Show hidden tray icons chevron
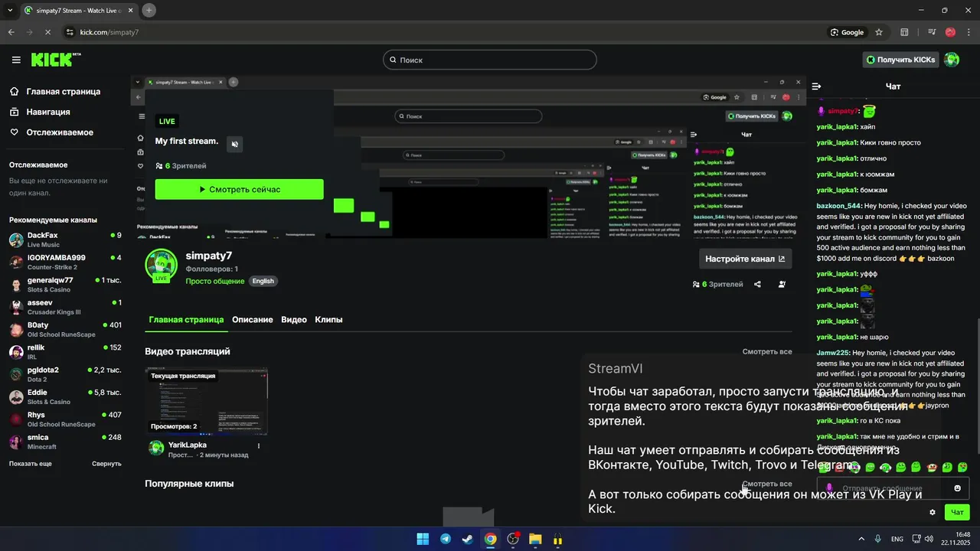 point(861,539)
